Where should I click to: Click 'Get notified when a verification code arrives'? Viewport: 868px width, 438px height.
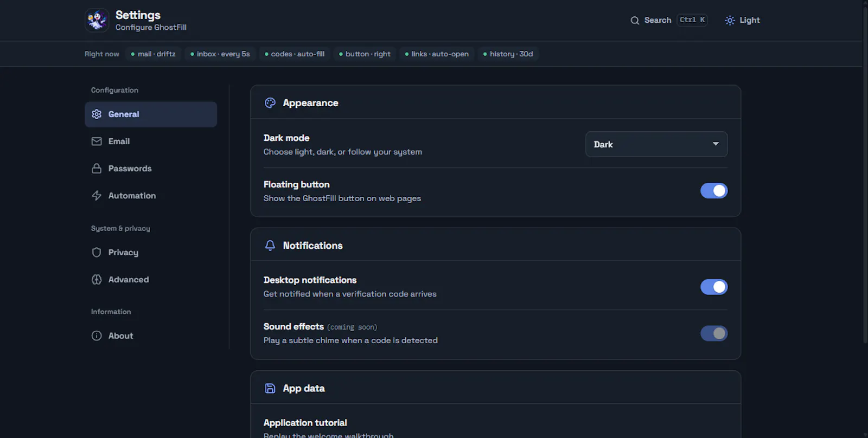click(x=350, y=294)
